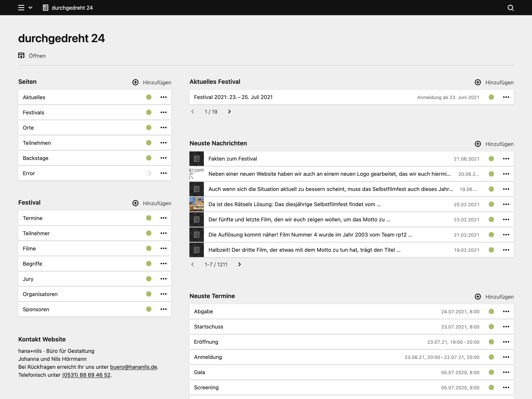Open the chevron dropdown next to the hamburger menu
Viewport: 532px width, 399px height.
tap(30, 7)
